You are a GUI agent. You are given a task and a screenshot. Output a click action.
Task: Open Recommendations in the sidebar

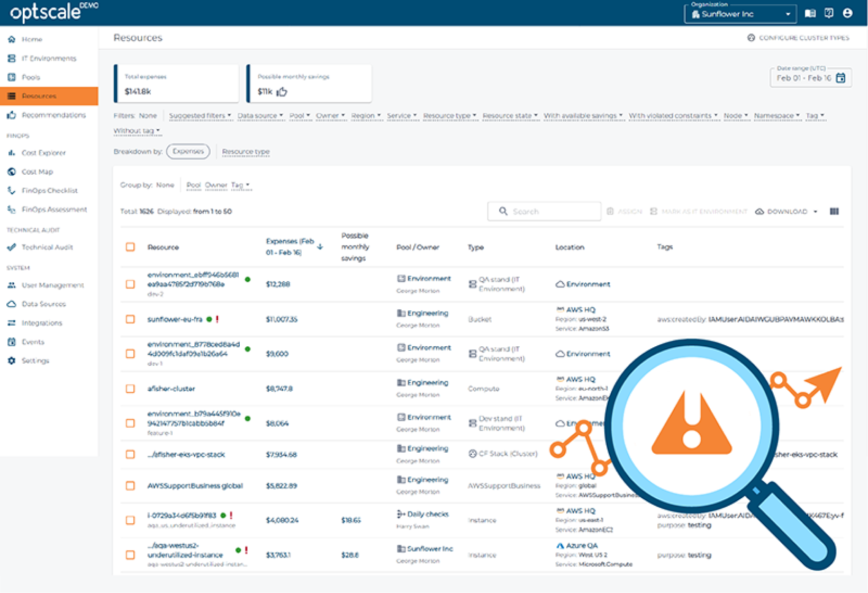tap(53, 115)
